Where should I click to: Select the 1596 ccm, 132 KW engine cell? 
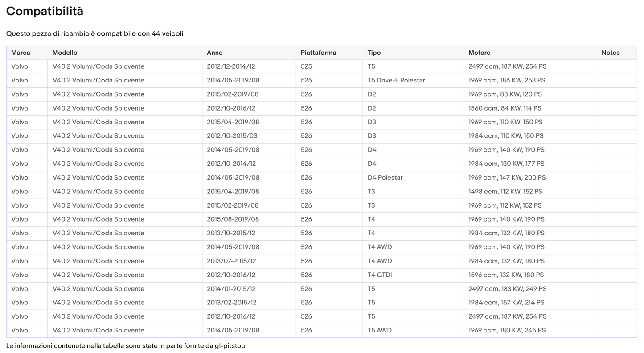click(506, 275)
